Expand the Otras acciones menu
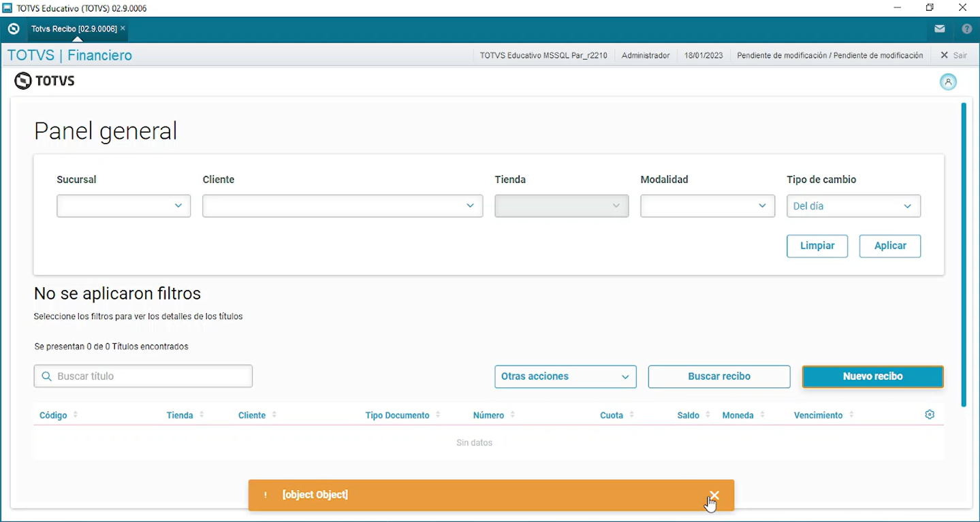The height and width of the screenshot is (522, 980). (x=565, y=377)
